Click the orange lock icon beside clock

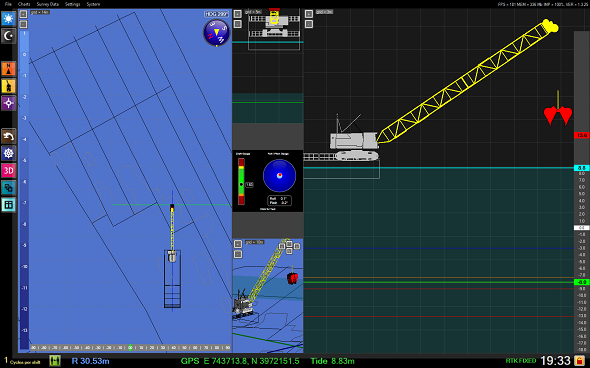click(x=580, y=360)
